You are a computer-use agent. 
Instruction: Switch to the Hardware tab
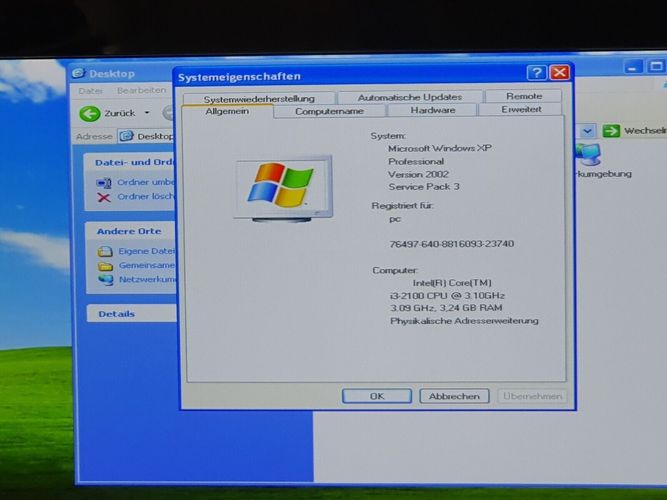433,110
